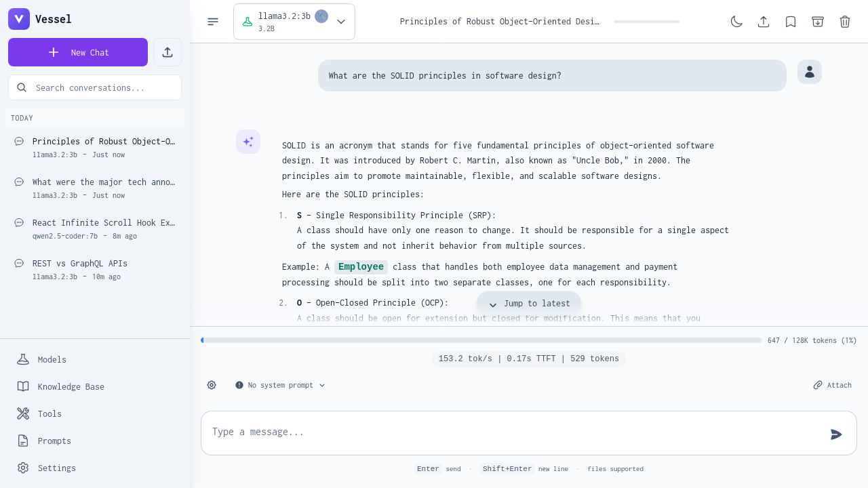Click the import upload icon beside New Chat
The height and width of the screenshot is (488, 868).
coord(167,52)
